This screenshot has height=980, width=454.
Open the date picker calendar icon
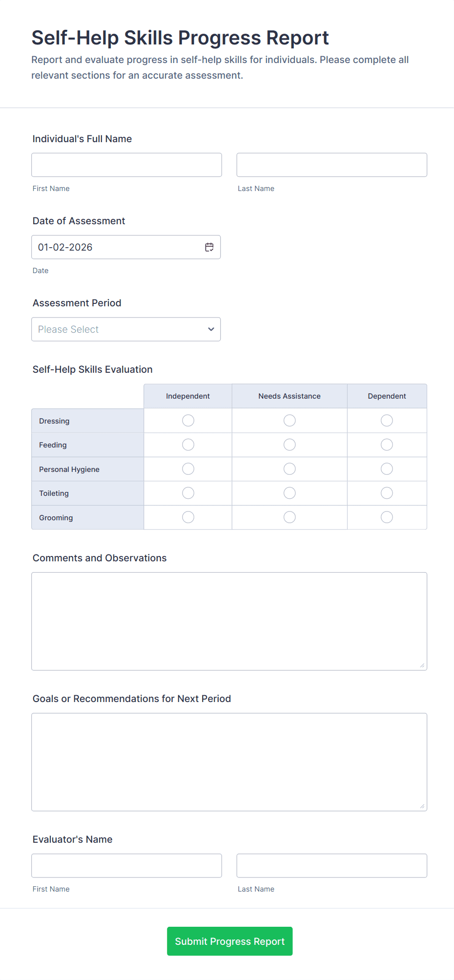(x=209, y=247)
